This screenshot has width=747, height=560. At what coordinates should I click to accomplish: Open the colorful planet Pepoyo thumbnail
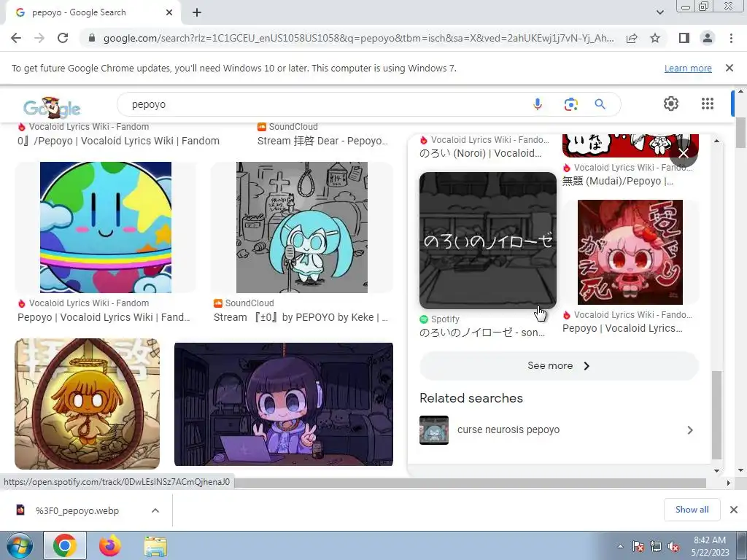106,227
